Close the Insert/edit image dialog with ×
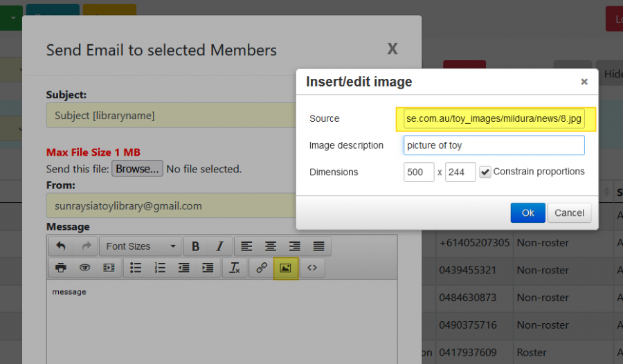Viewport: 623px width, 364px height. click(584, 82)
